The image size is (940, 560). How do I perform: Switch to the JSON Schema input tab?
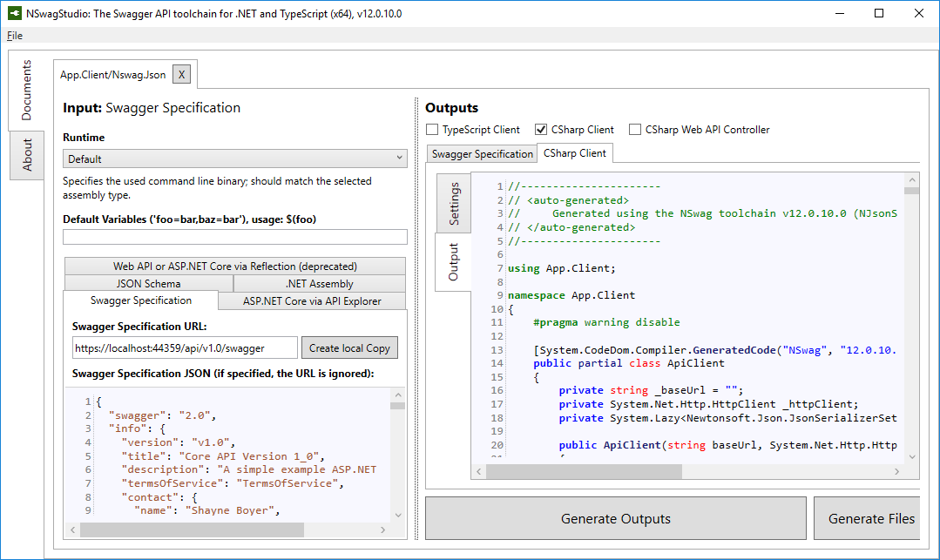148,284
